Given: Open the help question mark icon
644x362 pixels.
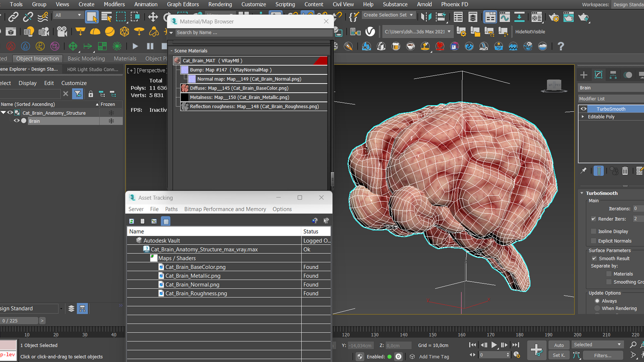Looking at the screenshot, I should [x=560, y=46].
